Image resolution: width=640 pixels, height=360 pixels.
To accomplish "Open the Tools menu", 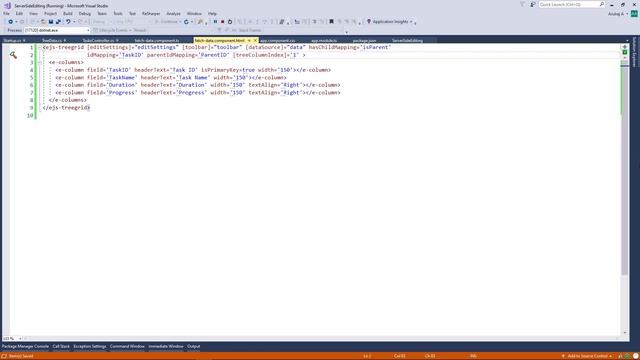I will point(118,13).
